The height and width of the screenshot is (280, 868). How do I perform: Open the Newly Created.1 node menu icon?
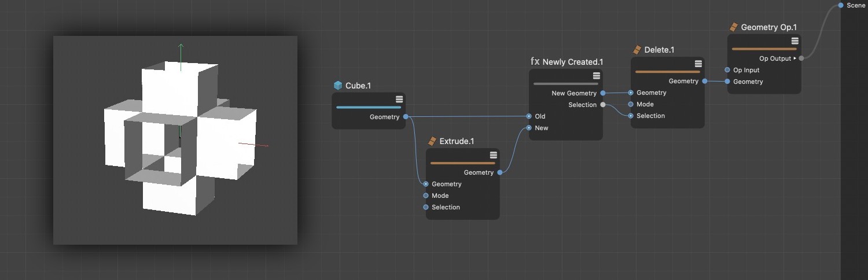[x=597, y=76]
